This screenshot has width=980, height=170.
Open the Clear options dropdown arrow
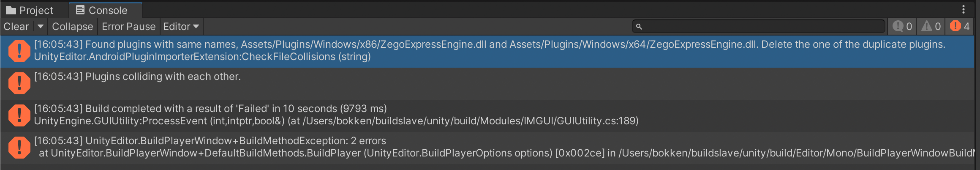tap(41, 27)
